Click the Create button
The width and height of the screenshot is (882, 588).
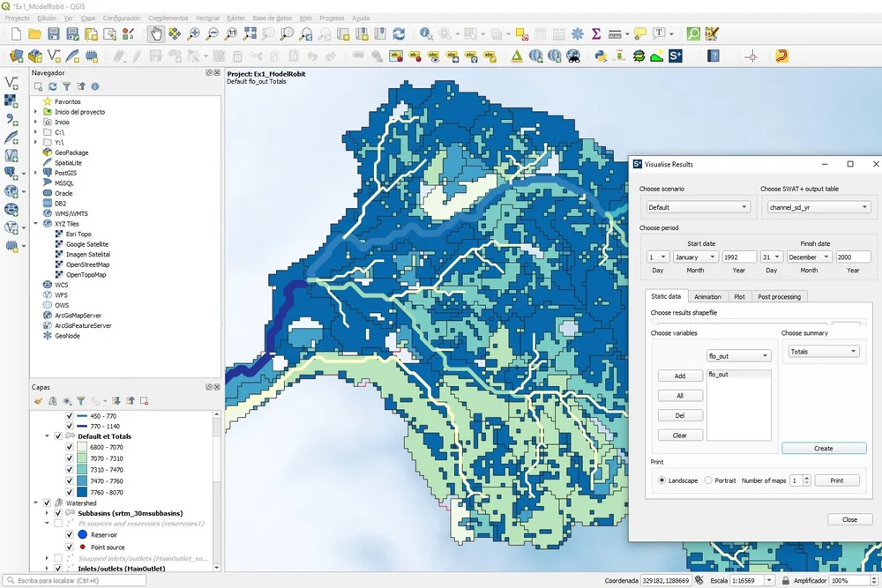824,448
